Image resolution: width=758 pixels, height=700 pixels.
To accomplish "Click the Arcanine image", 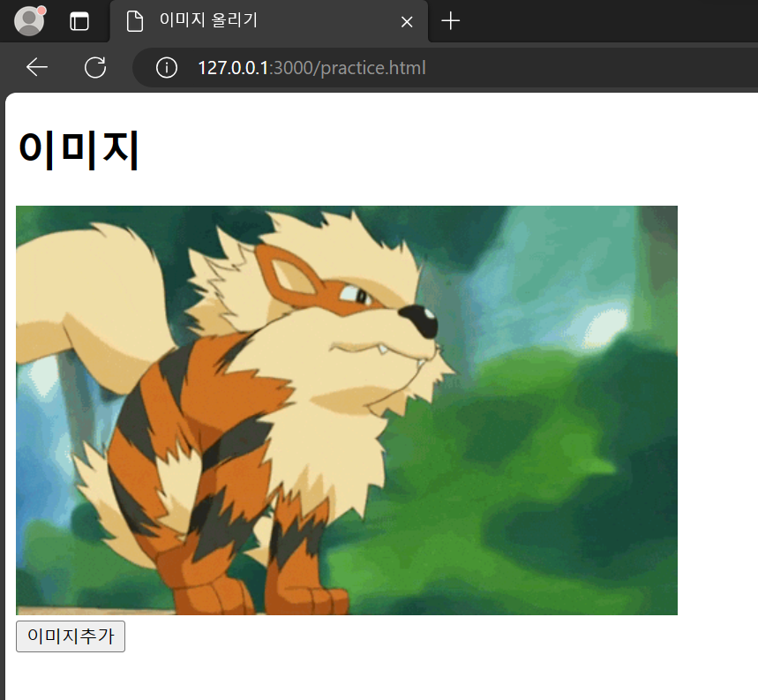I will (347, 410).
